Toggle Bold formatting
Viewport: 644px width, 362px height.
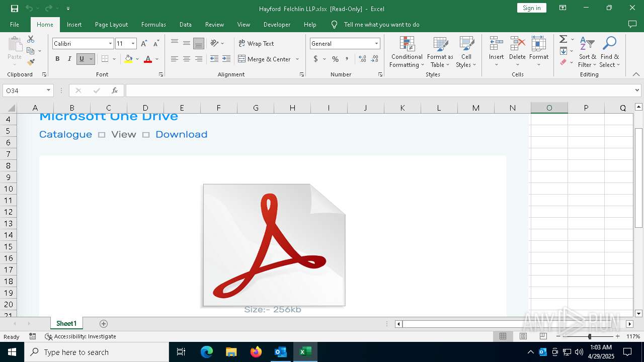(x=57, y=59)
